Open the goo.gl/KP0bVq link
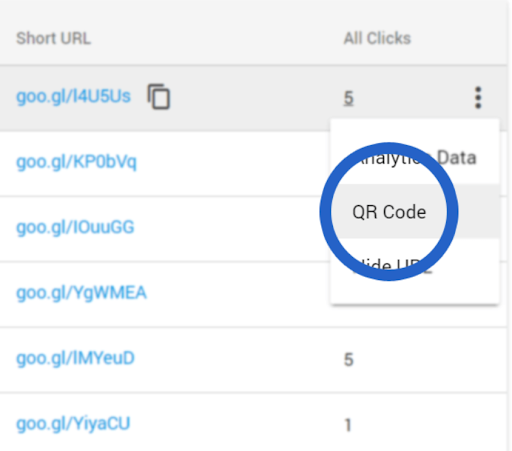 coord(76,162)
